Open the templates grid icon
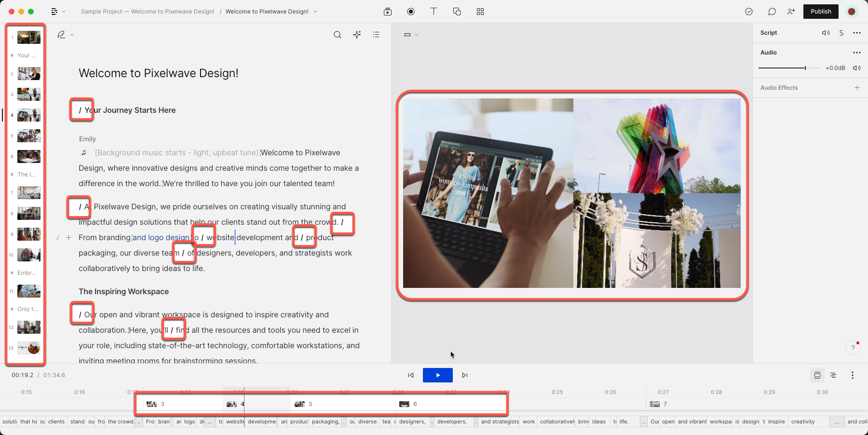 pyautogui.click(x=480, y=12)
